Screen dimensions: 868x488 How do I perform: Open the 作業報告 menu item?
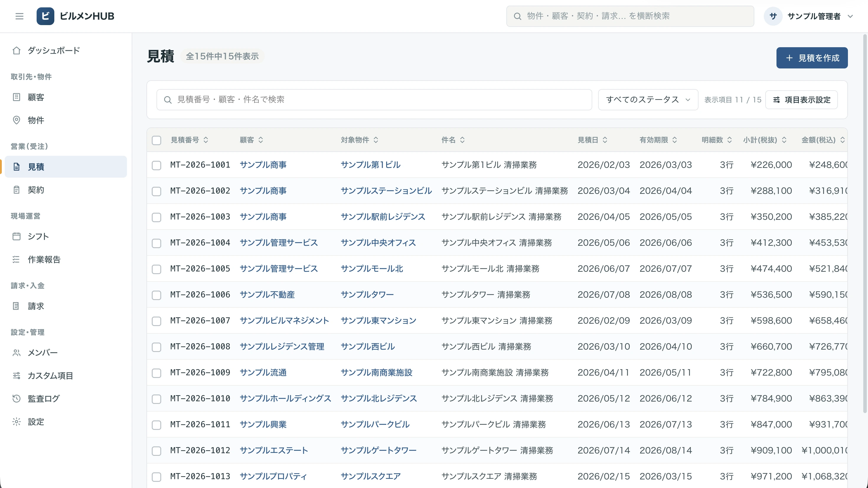66,259
